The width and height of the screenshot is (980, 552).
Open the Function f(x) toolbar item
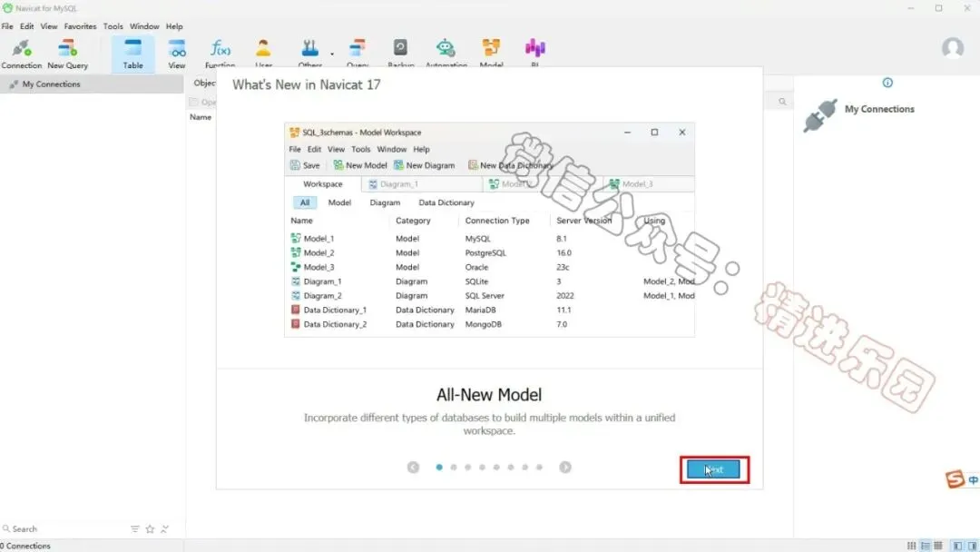220,54
